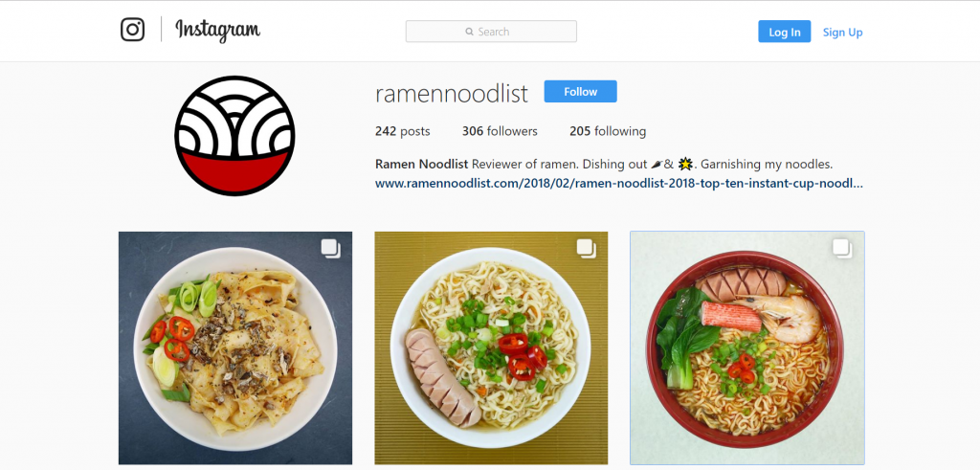
Task: Focus the Search input field
Action: click(491, 32)
